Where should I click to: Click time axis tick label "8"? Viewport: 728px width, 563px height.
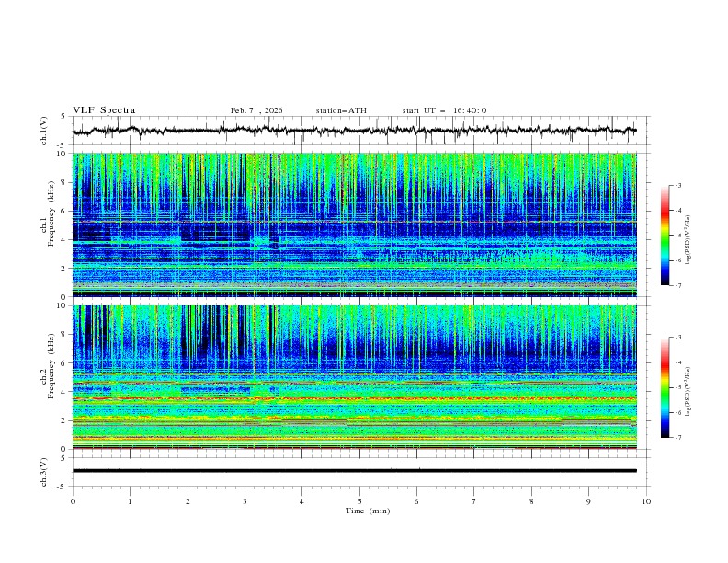(531, 501)
